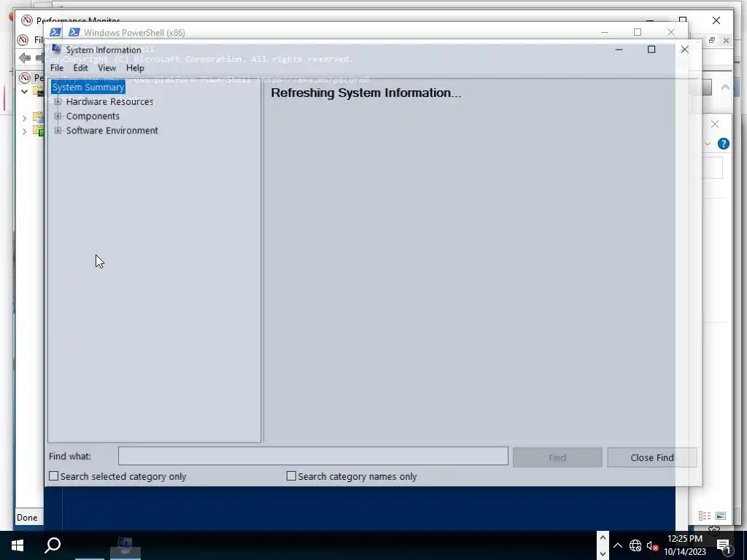Image resolution: width=747 pixels, height=560 pixels.
Task: Click the Find button
Action: (x=557, y=458)
